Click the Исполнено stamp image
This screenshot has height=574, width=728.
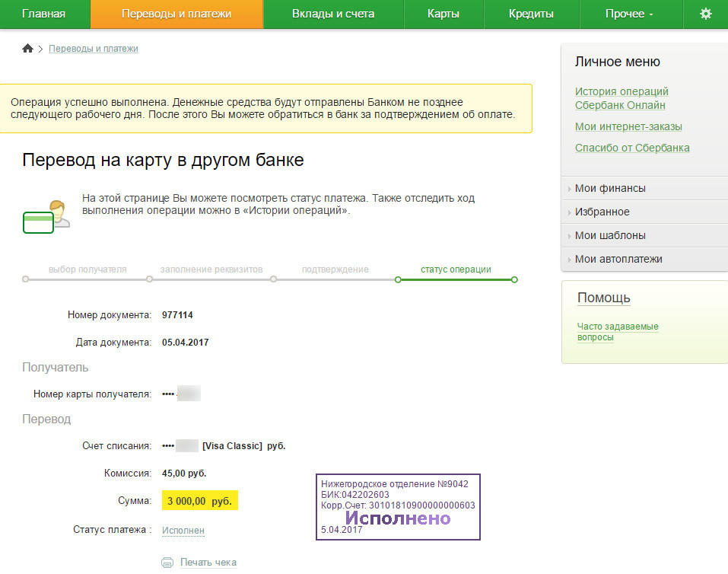[398, 507]
